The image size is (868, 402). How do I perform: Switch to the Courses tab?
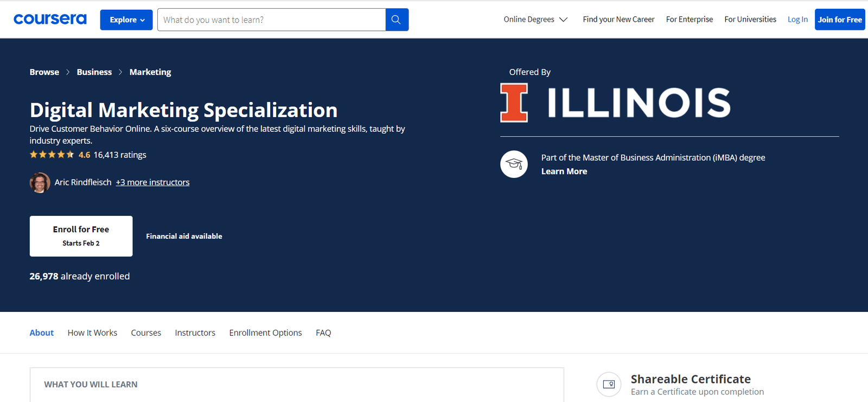(146, 333)
